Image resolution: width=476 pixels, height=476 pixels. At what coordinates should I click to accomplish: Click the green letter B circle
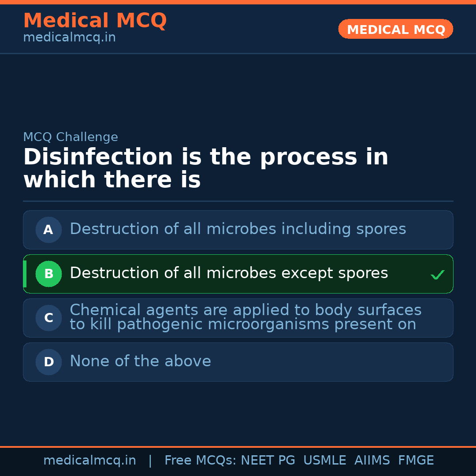click(x=48, y=274)
